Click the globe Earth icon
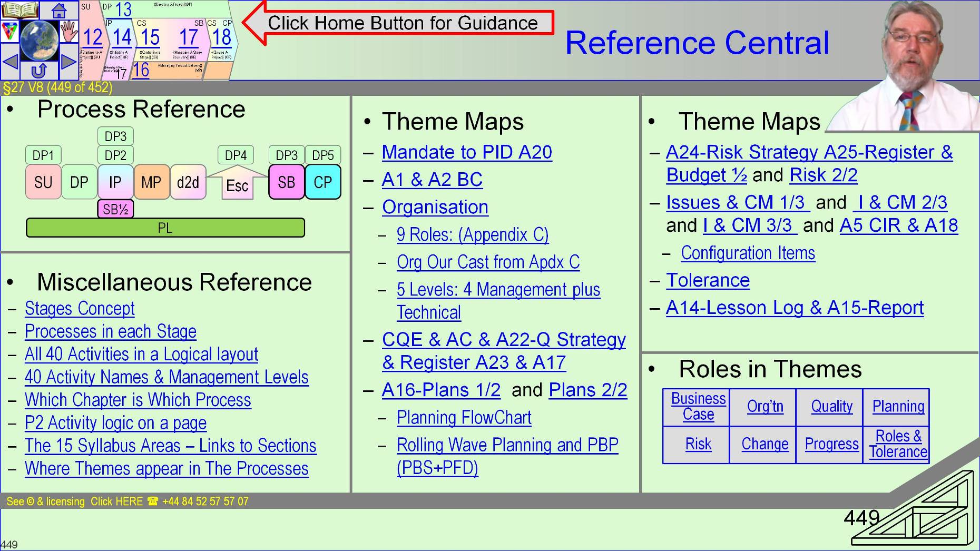 pyautogui.click(x=39, y=40)
